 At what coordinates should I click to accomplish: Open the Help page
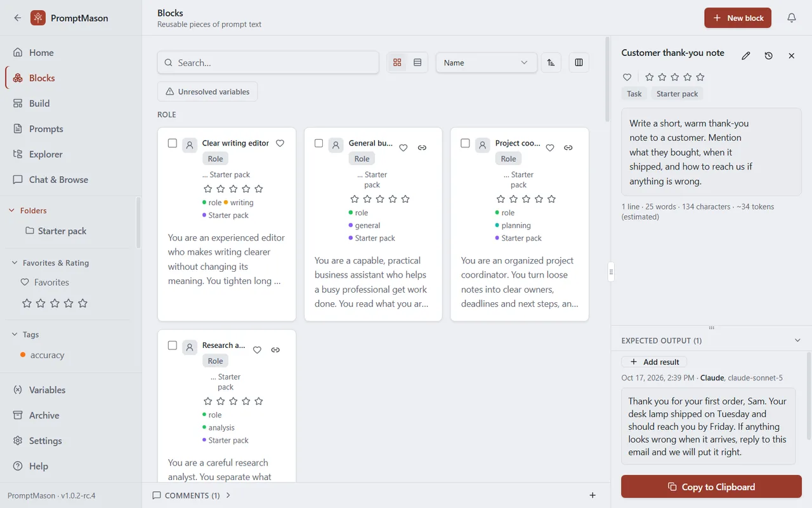pos(70,466)
